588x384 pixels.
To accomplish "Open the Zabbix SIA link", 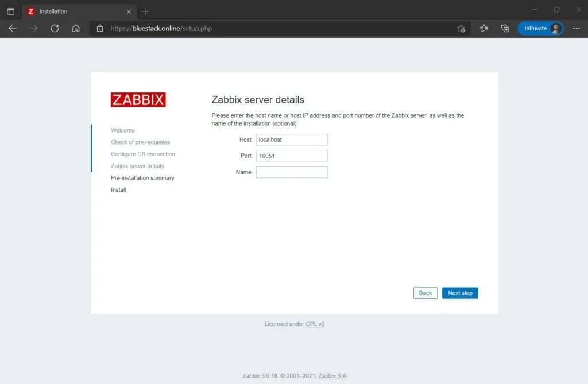I will click(x=332, y=376).
